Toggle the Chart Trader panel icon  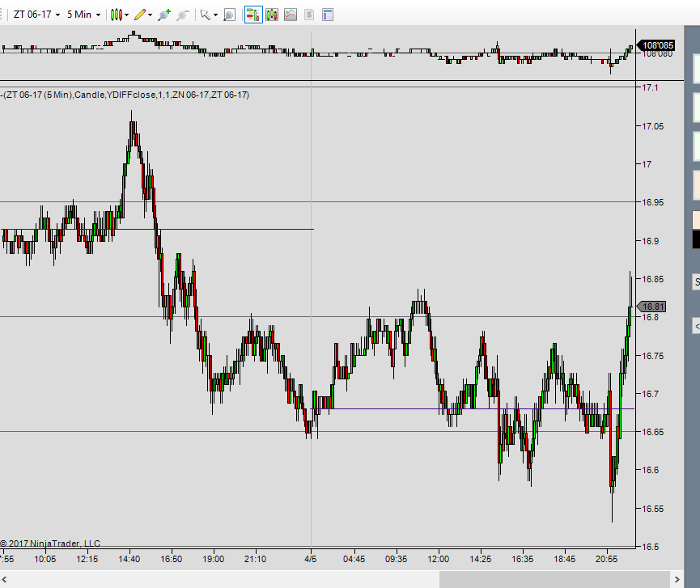pyautogui.click(x=253, y=15)
